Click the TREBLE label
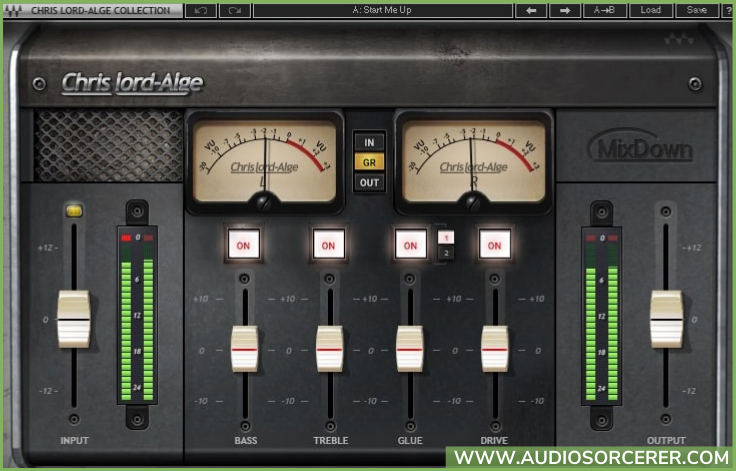Screen dimensions: 736x471 coord(331,440)
